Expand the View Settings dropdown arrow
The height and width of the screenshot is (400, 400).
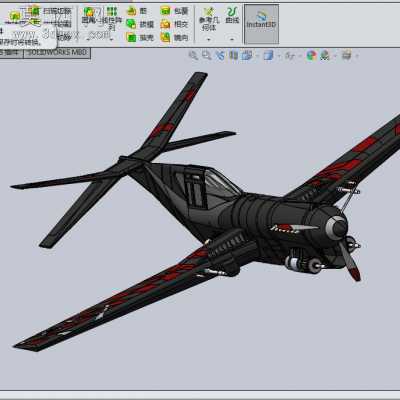[x=357, y=56]
